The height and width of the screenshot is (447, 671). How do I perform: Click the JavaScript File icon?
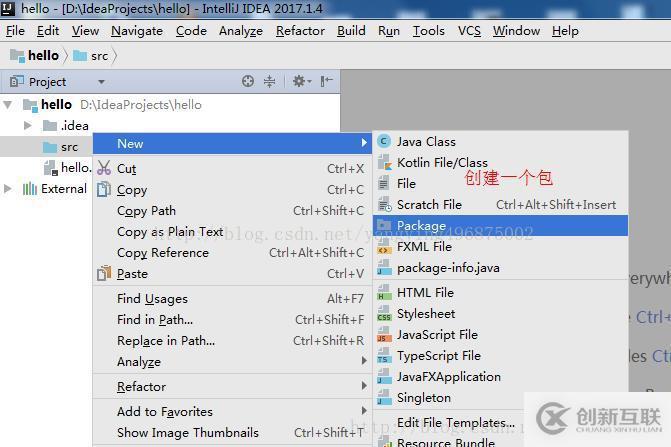tap(384, 335)
